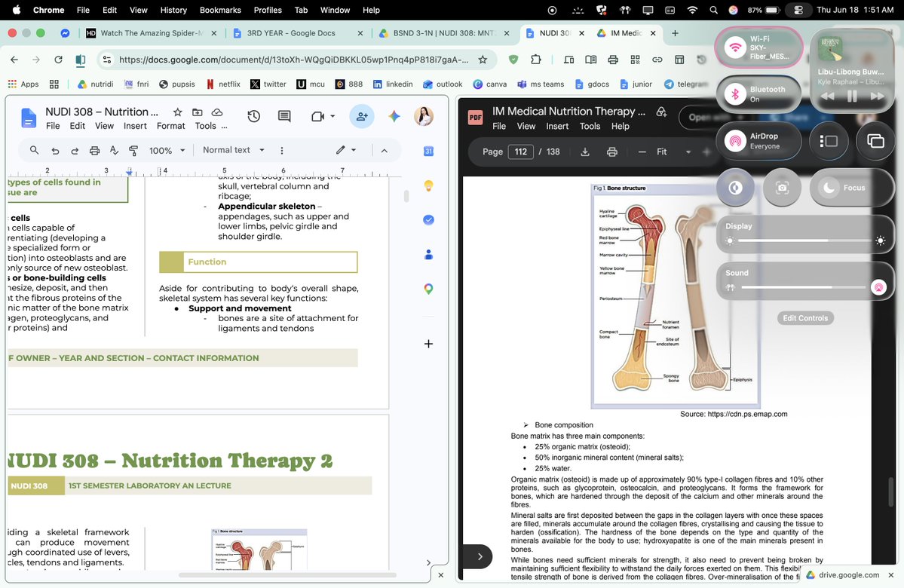This screenshot has height=588, width=904.
Task: Move the NUDI 308 document to a folder
Action: click(198, 112)
